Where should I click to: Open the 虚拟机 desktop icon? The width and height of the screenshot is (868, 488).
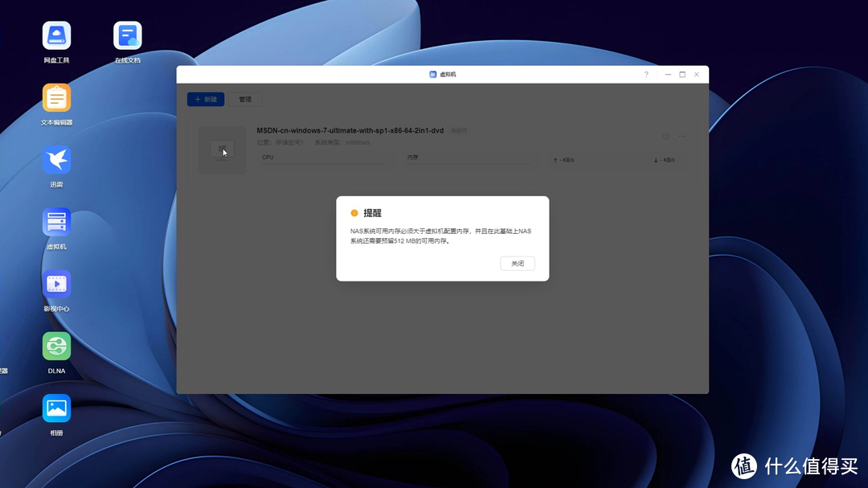[x=56, y=222]
